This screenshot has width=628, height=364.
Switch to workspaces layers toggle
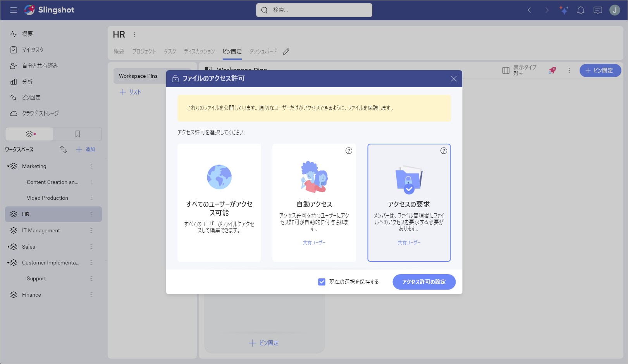coord(29,134)
